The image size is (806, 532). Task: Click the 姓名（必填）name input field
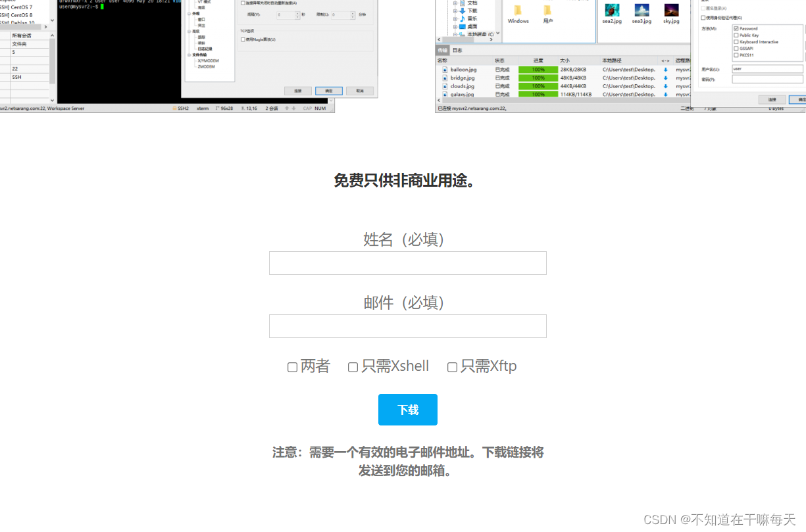(407, 263)
